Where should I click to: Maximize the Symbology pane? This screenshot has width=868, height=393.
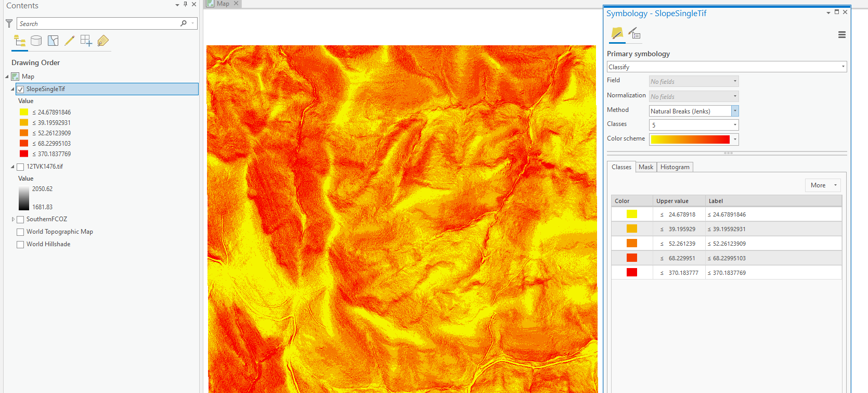tap(837, 12)
